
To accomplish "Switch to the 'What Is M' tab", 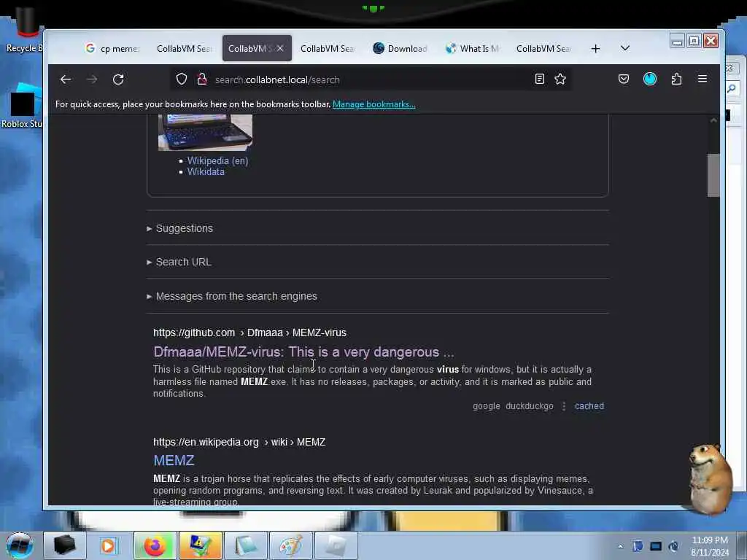I will click(x=473, y=49).
